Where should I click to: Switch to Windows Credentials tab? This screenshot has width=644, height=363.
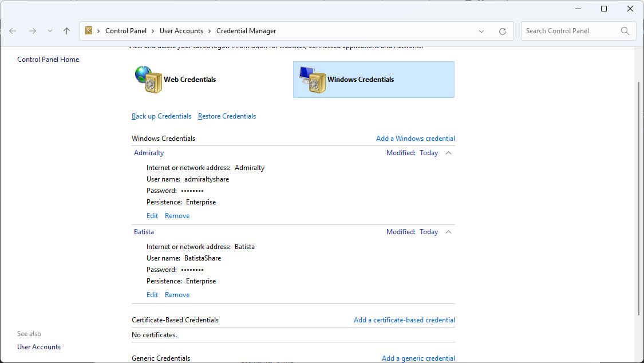tap(374, 80)
